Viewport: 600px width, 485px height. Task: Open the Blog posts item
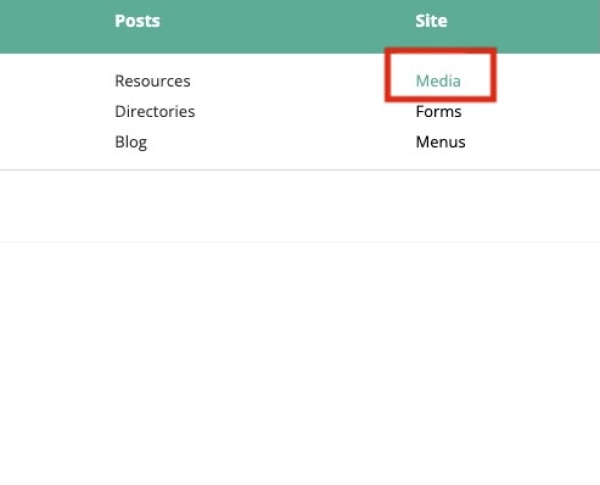tap(131, 142)
